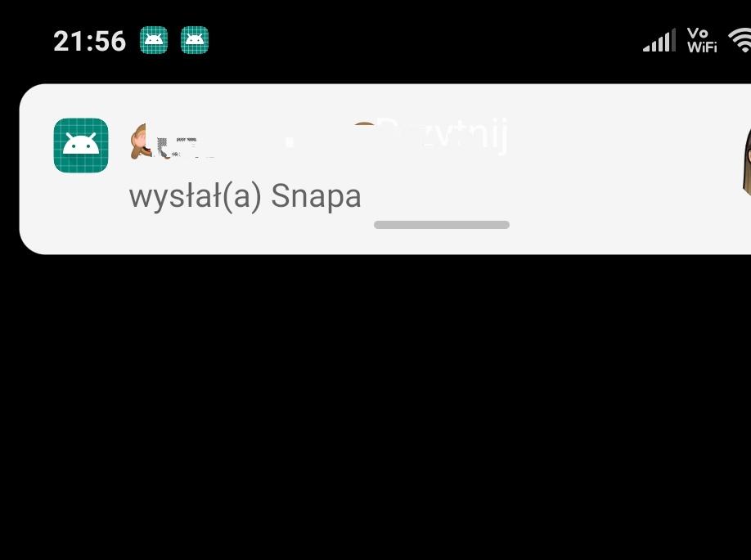Tap the VoWiFi status icon
751x560 pixels.
tap(702, 40)
